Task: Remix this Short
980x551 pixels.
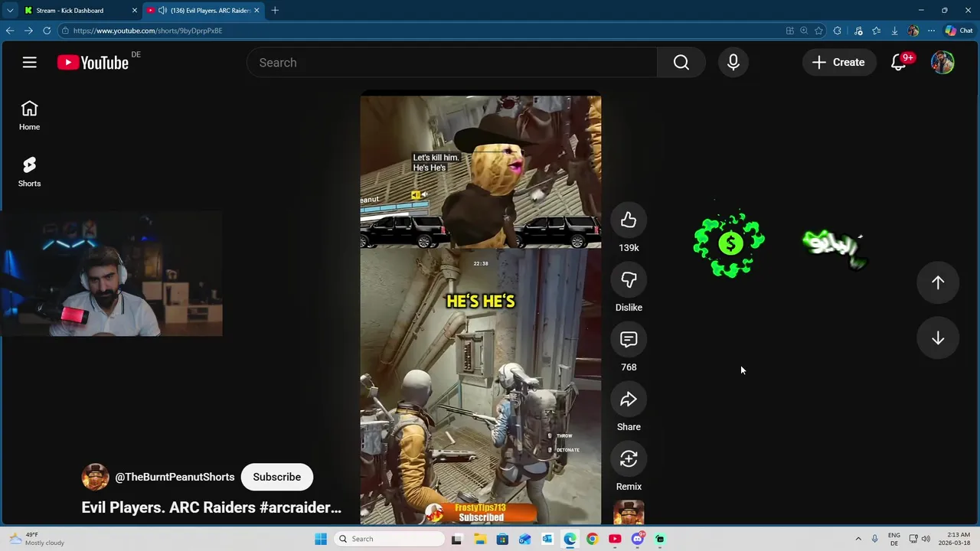Action: pos(629,459)
